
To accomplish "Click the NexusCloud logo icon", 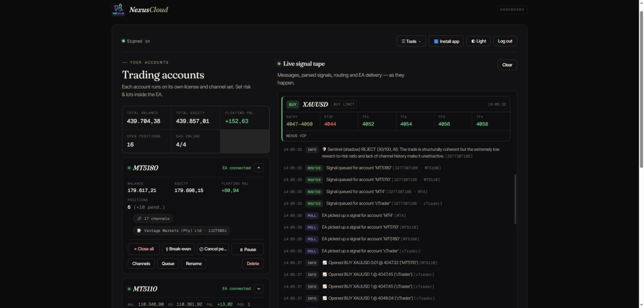I will pos(118,10).
